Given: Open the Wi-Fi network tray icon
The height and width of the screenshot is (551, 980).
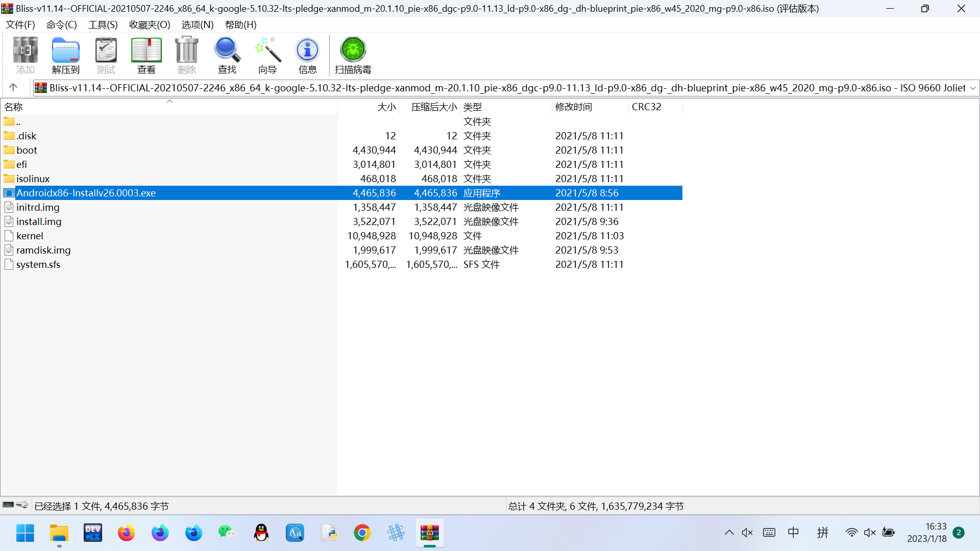Looking at the screenshot, I should [x=851, y=533].
